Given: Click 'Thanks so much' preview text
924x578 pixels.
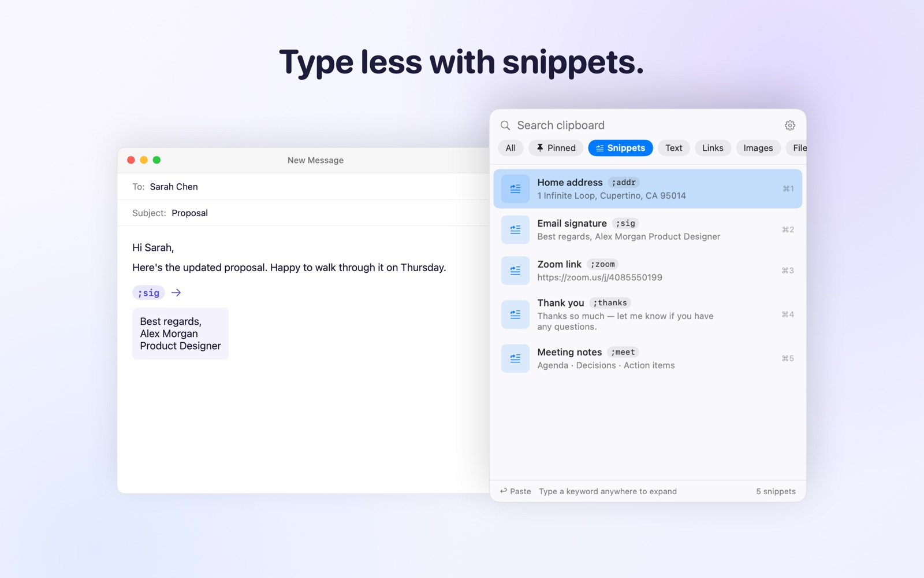Looking at the screenshot, I should coord(625,321).
